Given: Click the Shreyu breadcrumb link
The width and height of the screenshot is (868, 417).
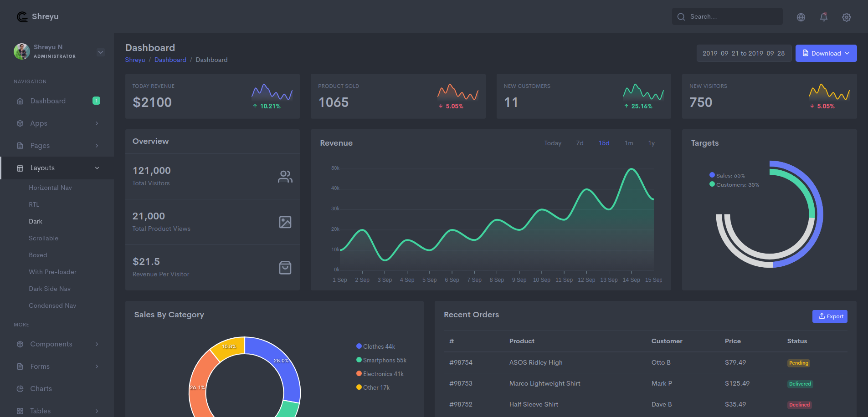Looking at the screenshot, I should (x=135, y=60).
